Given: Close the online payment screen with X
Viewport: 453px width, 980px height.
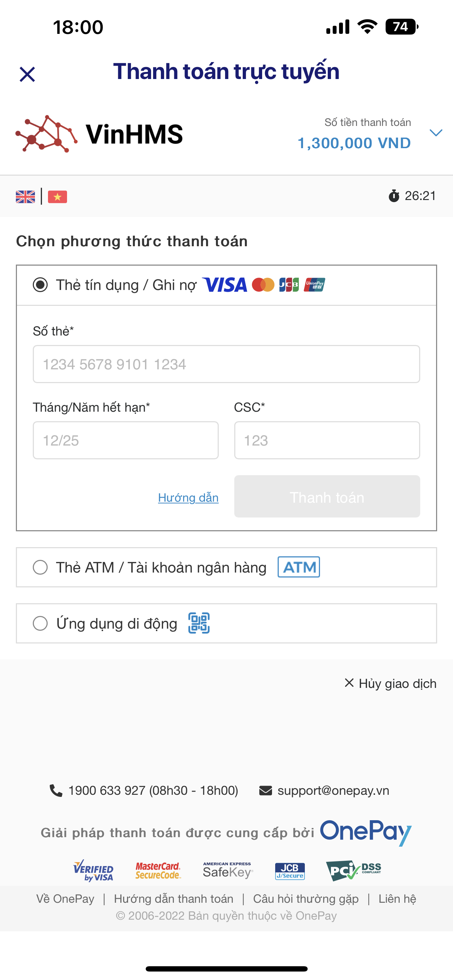Looking at the screenshot, I should [28, 74].
